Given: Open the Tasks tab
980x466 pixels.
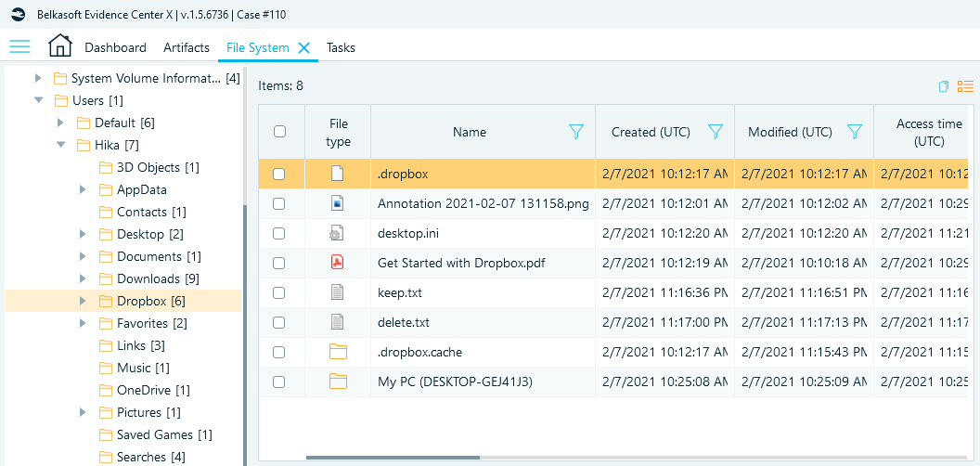Looking at the screenshot, I should click(x=341, y=47).
